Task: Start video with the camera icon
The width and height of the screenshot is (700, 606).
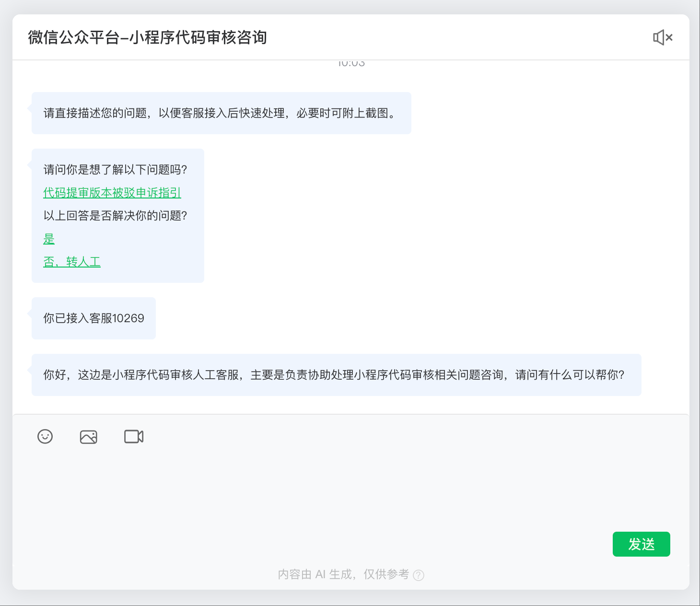Action: 134,436
